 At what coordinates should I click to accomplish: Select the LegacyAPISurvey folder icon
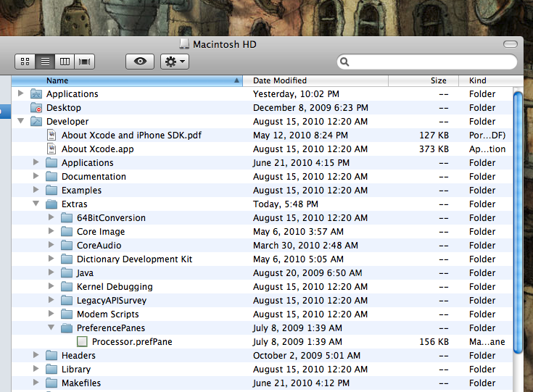tap(67, 300)
